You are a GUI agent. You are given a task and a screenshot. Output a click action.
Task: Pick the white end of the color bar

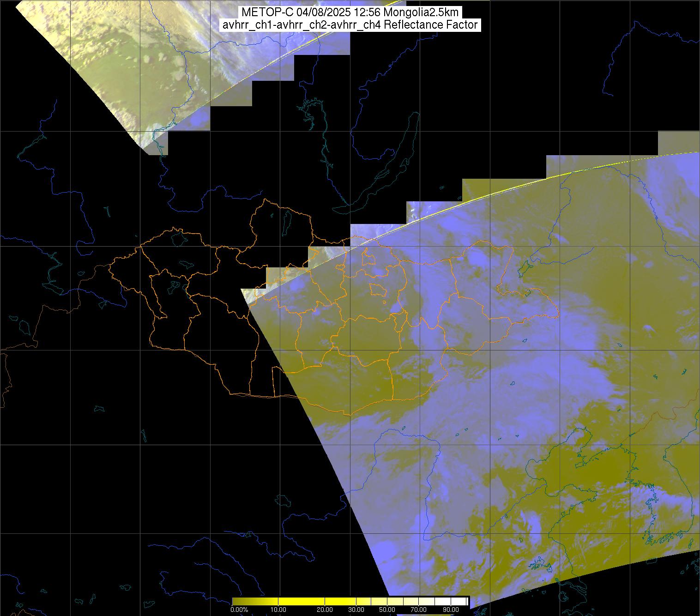point(462,601)
